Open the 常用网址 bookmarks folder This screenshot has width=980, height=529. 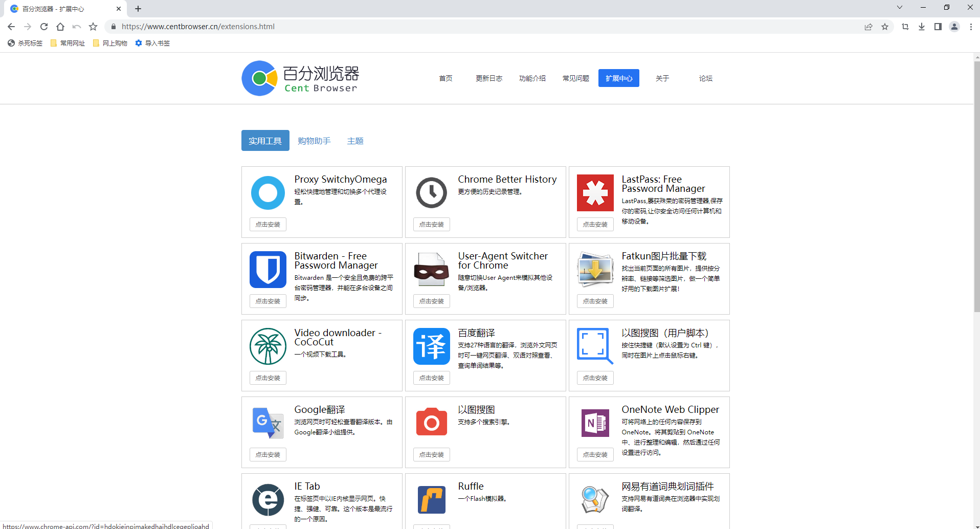(x=68, y=43)
